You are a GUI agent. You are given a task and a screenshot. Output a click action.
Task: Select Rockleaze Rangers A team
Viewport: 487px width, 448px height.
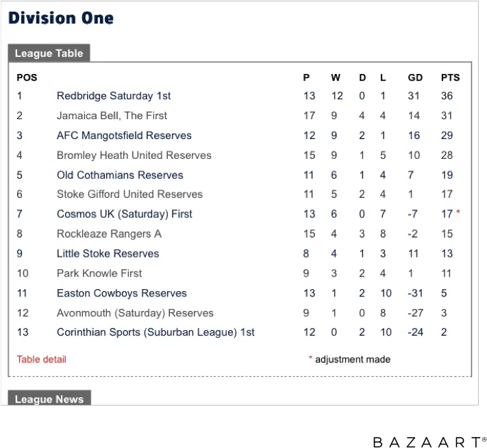point(109,234)
